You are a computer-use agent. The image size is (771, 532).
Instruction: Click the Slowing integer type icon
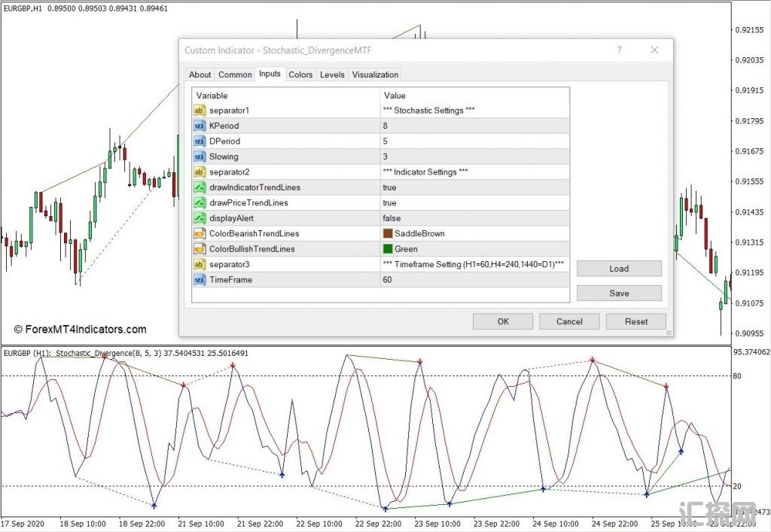point(200,157)
